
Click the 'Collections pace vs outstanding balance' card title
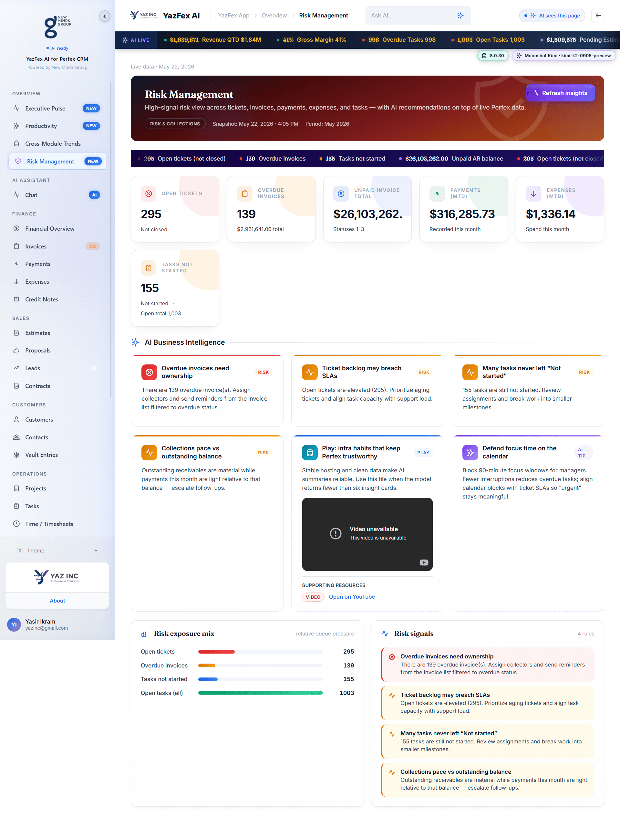click(x=191, y=452)
